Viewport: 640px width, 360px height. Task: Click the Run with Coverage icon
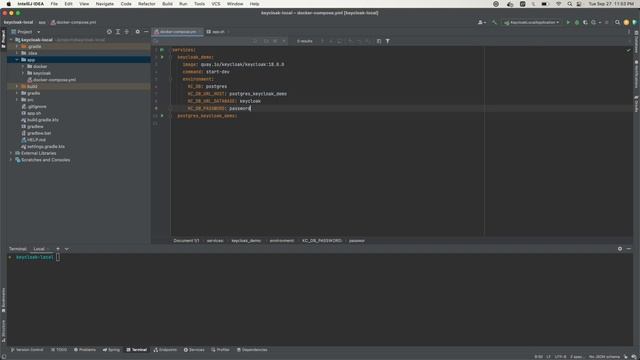tap(585, 22)
